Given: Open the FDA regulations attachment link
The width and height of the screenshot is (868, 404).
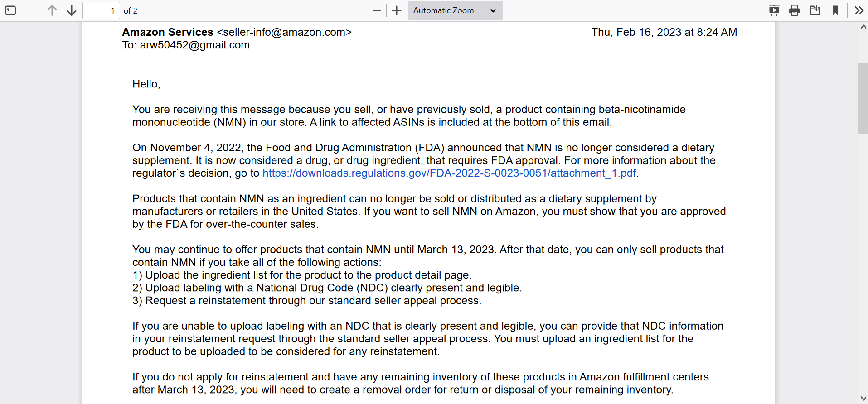Looking at the screenshot, I should click(449, 173).
